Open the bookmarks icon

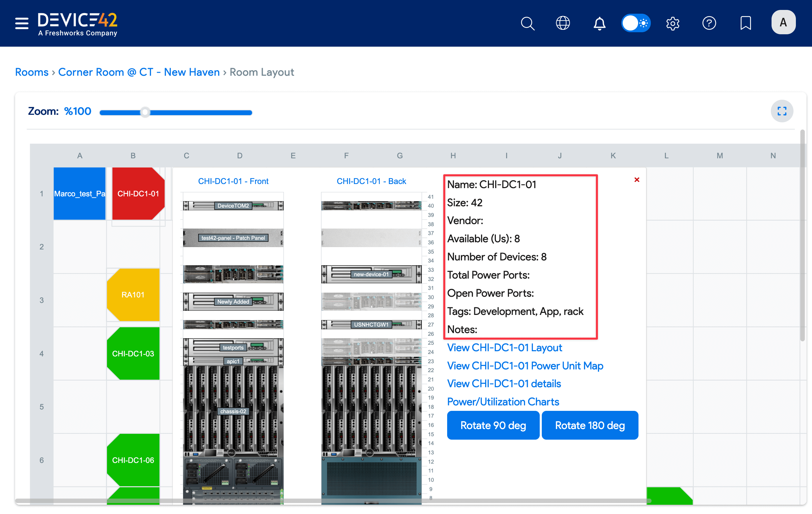(x=745, y=23)
